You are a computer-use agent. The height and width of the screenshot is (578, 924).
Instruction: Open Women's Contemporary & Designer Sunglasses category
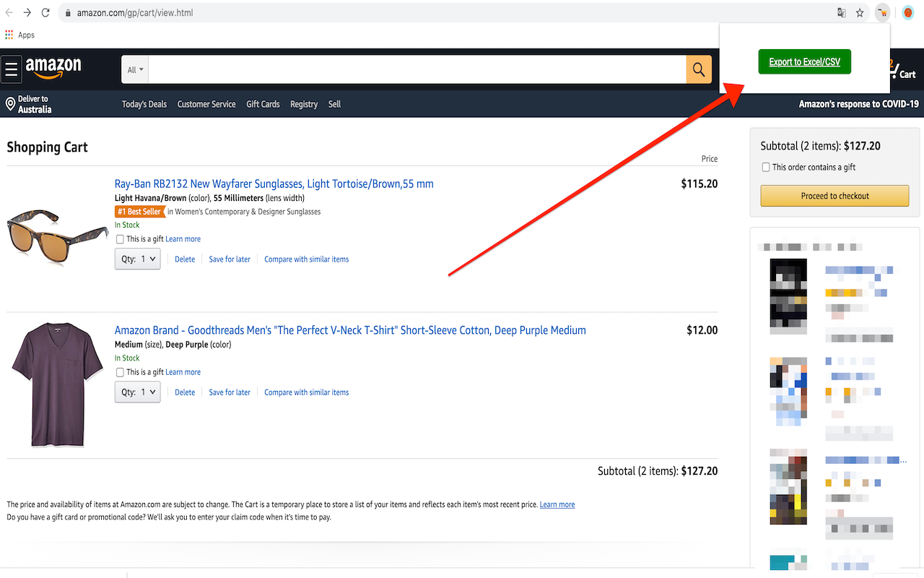(248, 212)
